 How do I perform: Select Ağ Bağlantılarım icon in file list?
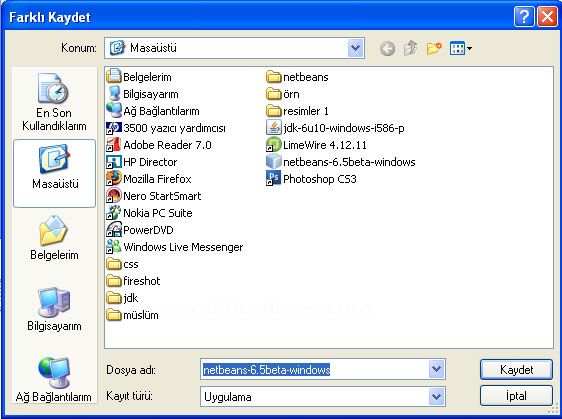(x=114, y=110)
